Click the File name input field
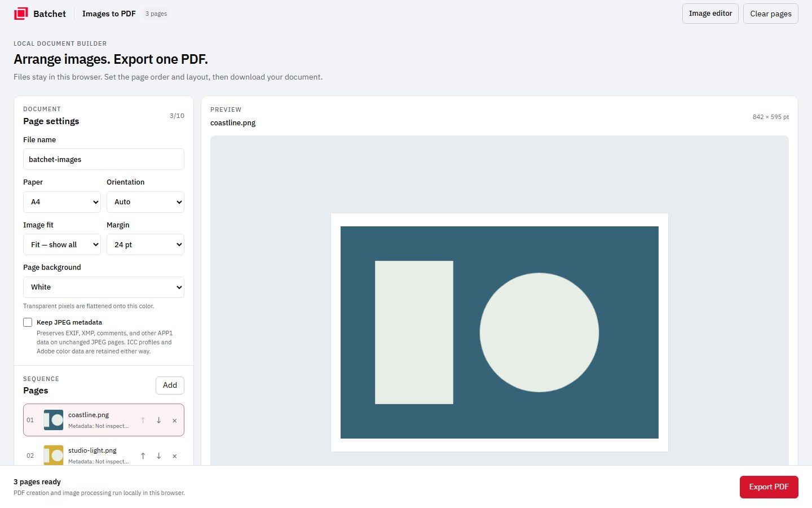The image size is (812, 508). [104, 159]
